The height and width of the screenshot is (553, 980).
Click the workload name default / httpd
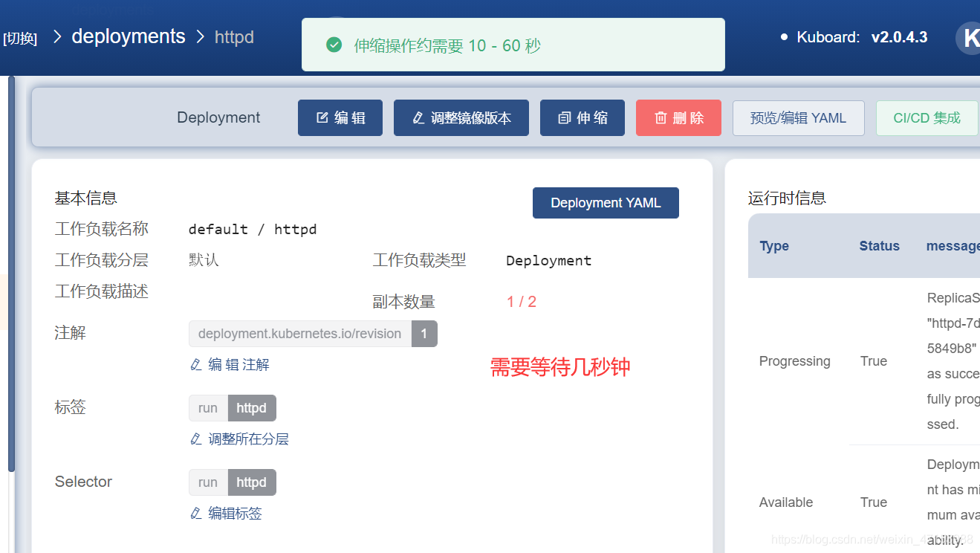tap(253, 229)
